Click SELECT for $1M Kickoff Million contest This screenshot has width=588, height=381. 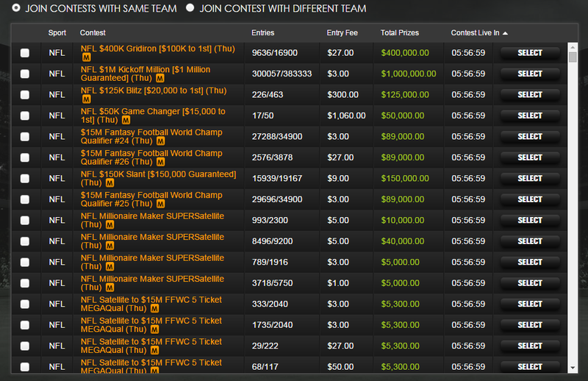pos(530,74)
